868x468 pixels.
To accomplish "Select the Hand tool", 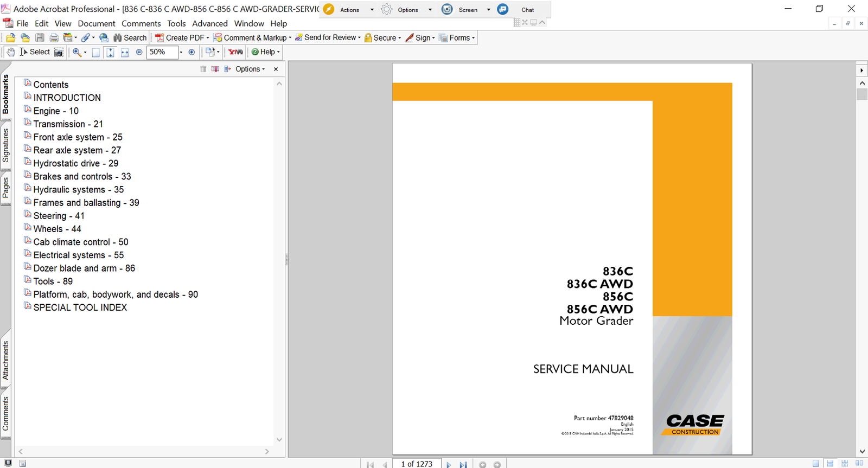I will (x=11, y=52).
